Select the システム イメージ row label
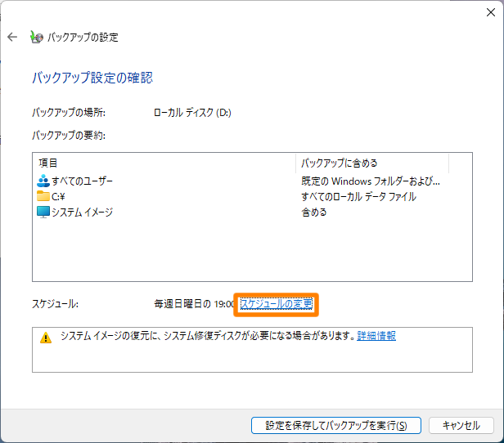 [82, 212]
